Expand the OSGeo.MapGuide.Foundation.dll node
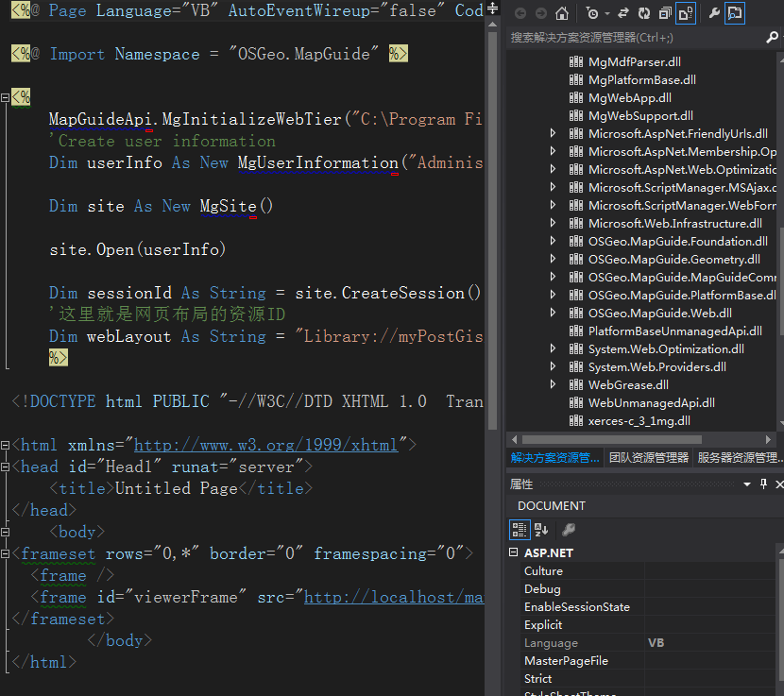Screen dimensions: 784x696 click(554, 242)
